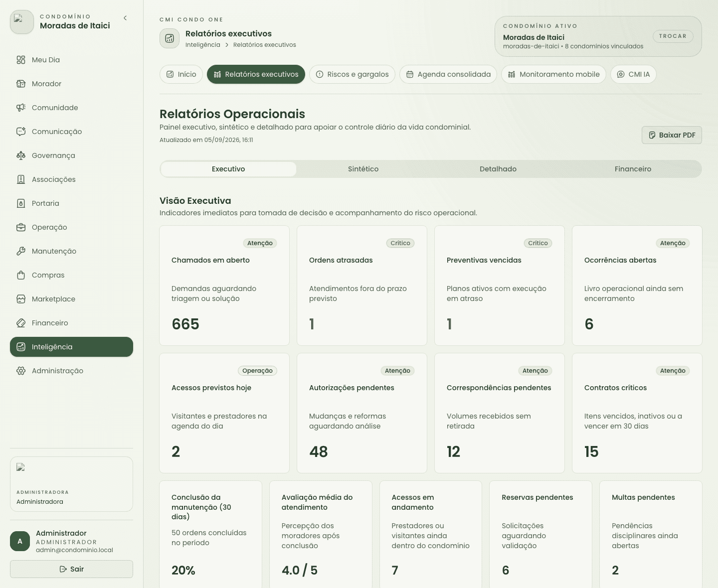Image resolution: width=718 pixels, height=588 pixels.
Task: Click Relatórios executivos header icon
Action: (170, 38)
